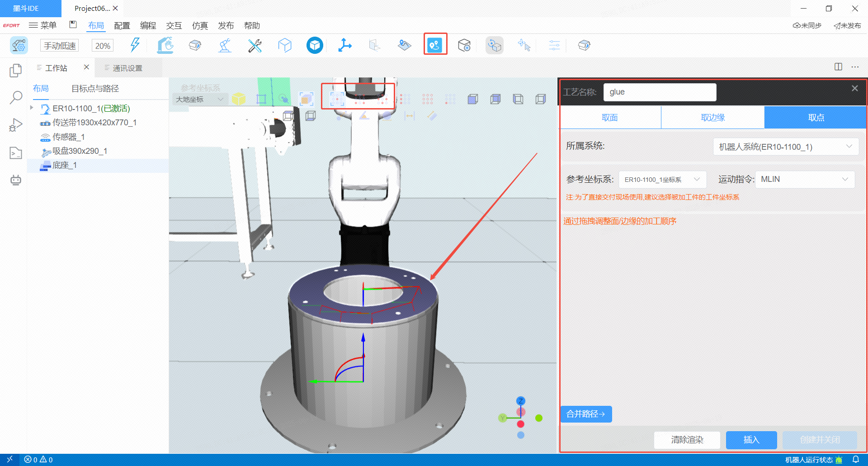Switch to the 取边缘 tab

click(x=712, y=118)
